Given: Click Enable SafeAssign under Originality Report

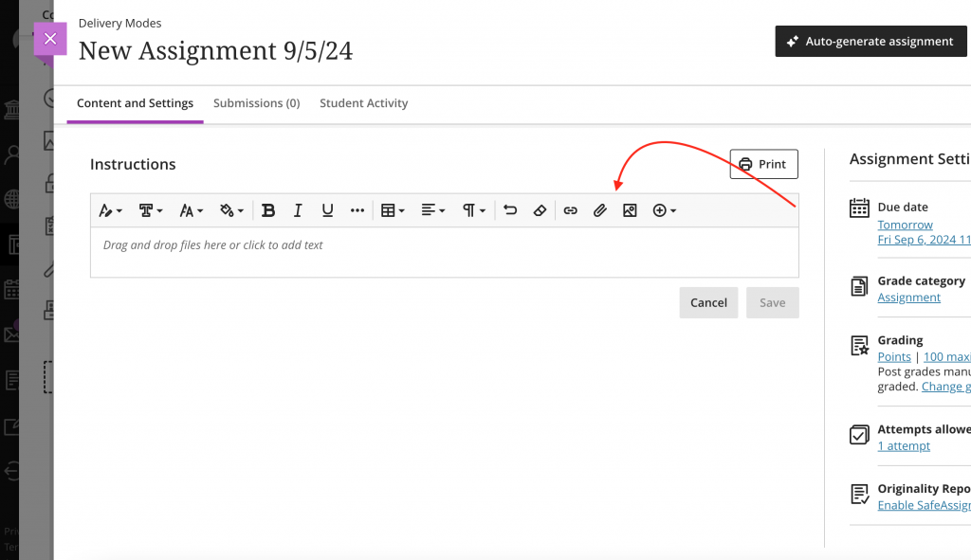Looking at the screenshot, I should 924,505.
